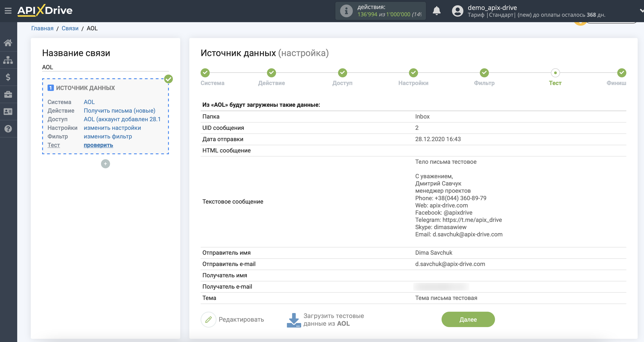Select subject value Тема письма тестовая
The width and height of the screenshot is (644, 342).
pyautogui.click(x=446, y=298)
